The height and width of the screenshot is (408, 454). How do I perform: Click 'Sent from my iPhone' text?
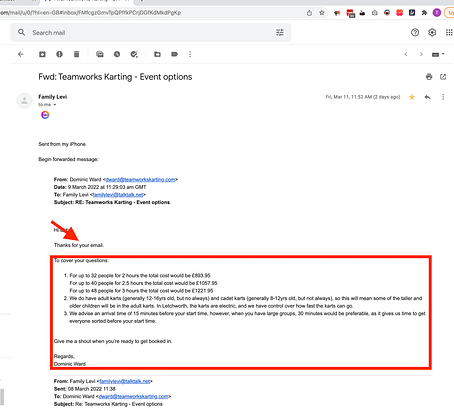coord(62,144)
